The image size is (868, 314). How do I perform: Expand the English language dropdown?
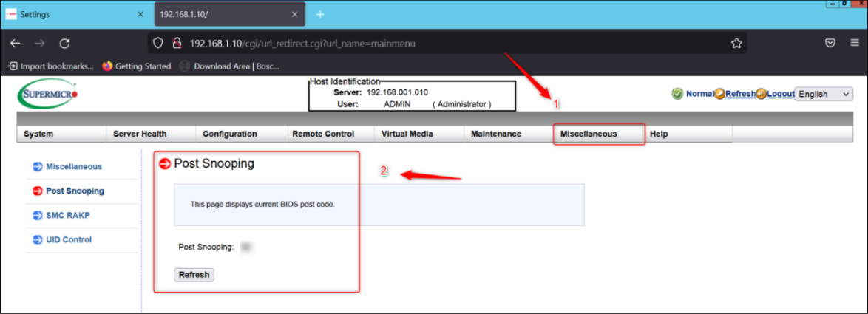point(824,94)
